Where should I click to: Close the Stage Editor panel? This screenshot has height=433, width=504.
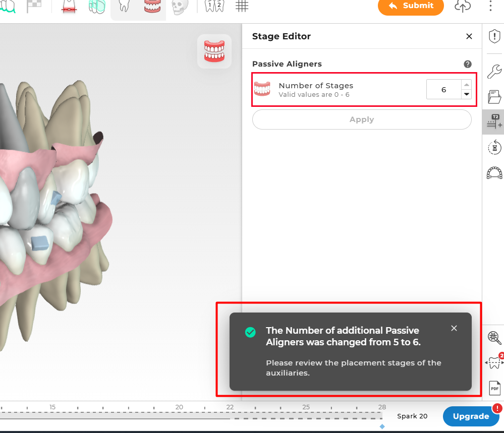pyautogui.click(x=469, y=36)
